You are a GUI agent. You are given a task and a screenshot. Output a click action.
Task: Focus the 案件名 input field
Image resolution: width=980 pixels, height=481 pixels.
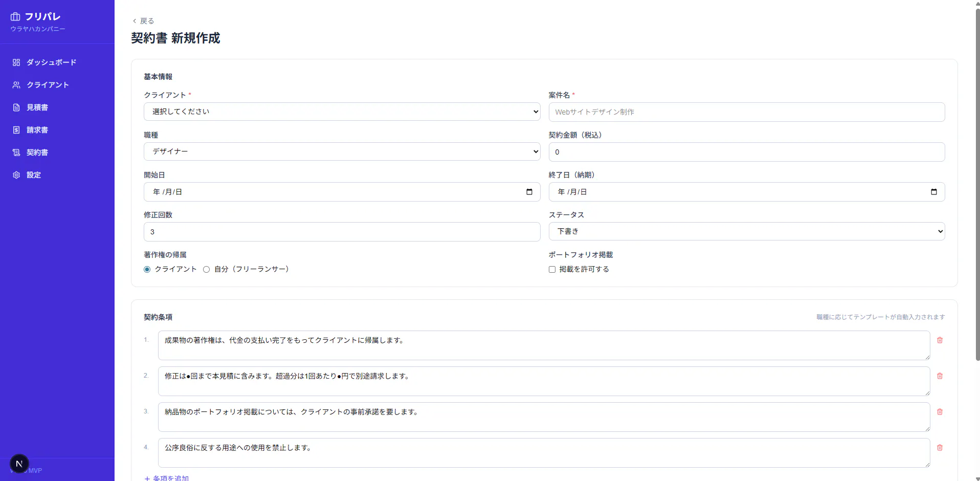pos(747,112)
